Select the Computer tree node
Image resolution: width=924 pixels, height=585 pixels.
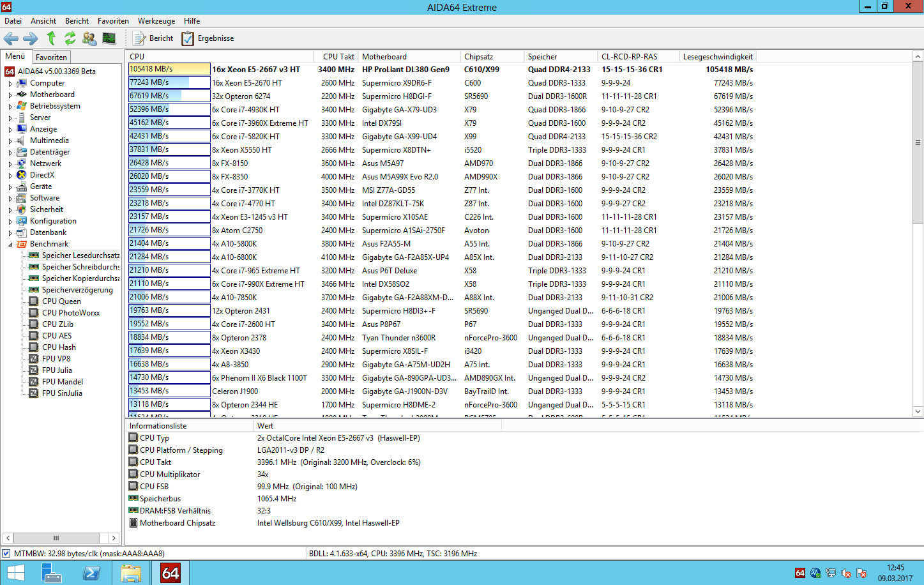tap(47, 83)
